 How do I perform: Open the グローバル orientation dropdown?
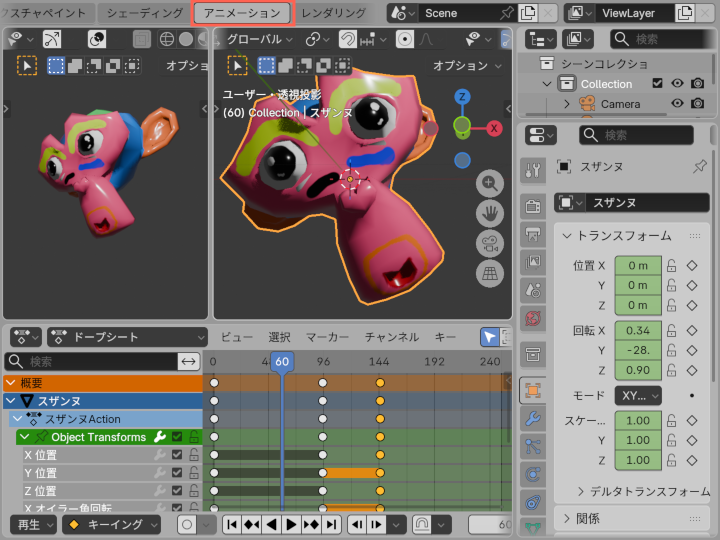pos(259,39)
